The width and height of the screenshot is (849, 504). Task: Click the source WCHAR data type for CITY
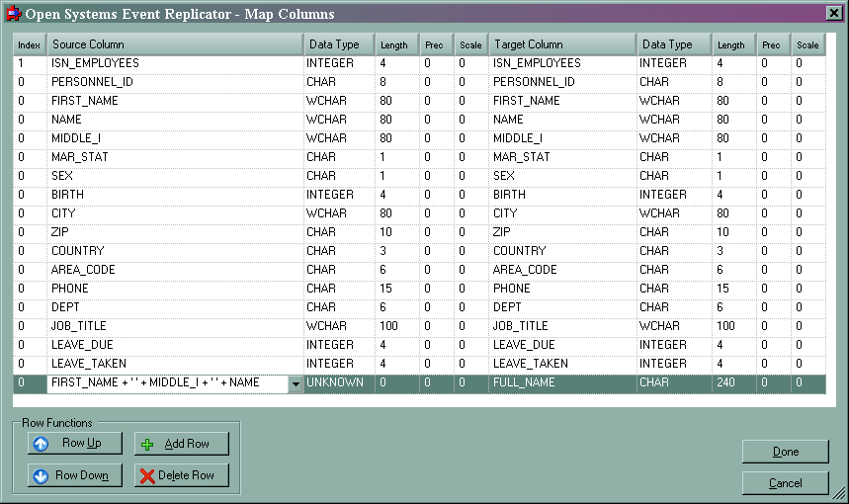339,213
